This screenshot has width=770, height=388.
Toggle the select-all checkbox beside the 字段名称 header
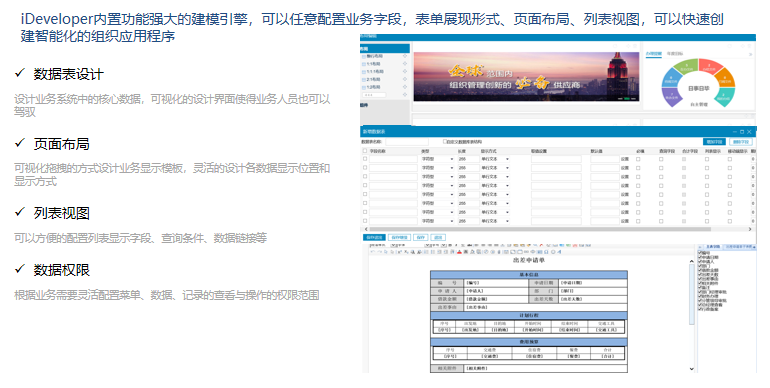[365, 151]
